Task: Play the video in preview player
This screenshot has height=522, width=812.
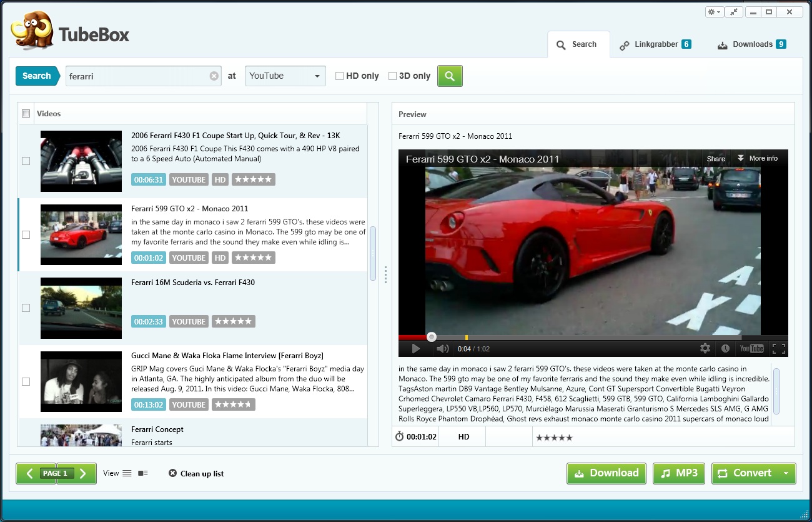Action: 416,349
